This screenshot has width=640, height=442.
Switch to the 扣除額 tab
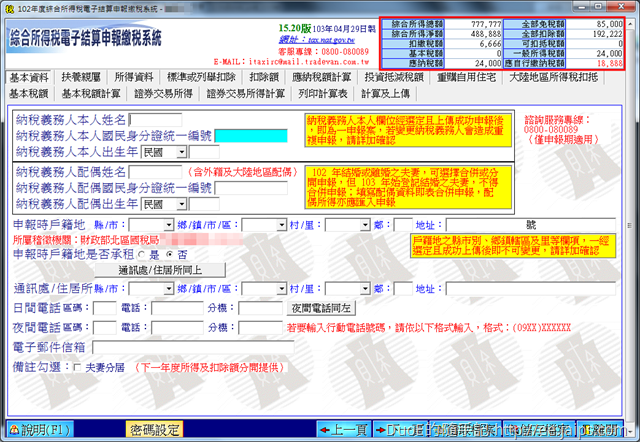(x=264, y=77)
